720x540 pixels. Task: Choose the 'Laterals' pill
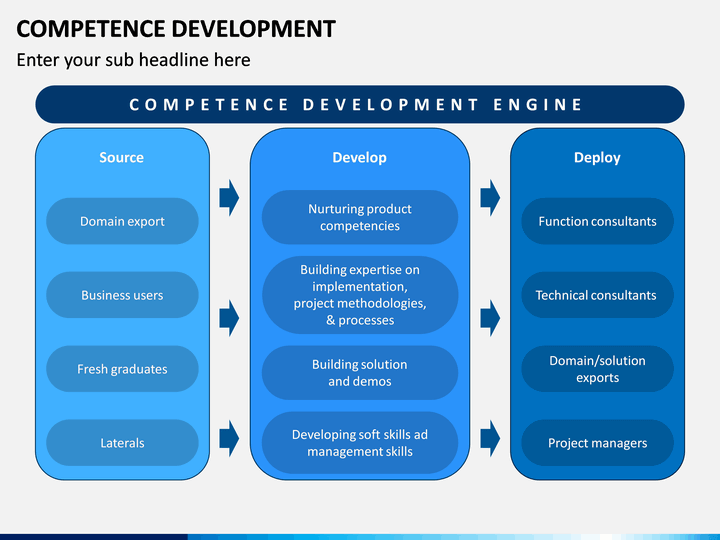[x=122, y=443]
